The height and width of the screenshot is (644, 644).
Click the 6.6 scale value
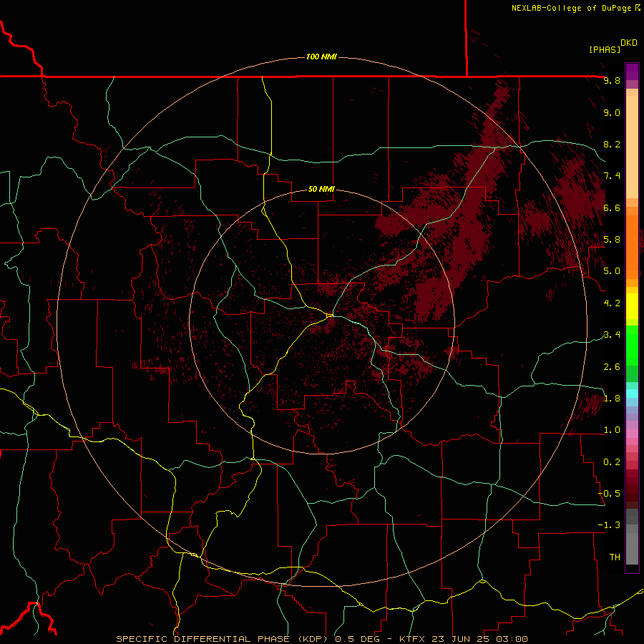(612, 208)
